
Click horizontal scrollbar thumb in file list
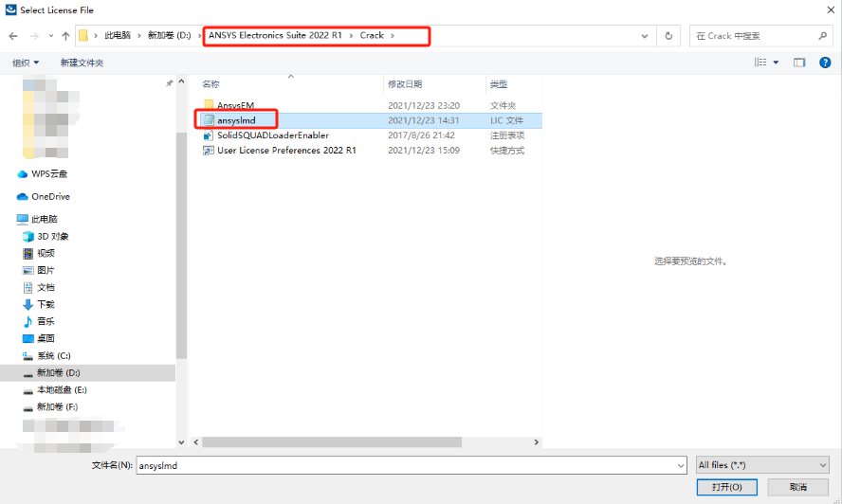[332, 441]
